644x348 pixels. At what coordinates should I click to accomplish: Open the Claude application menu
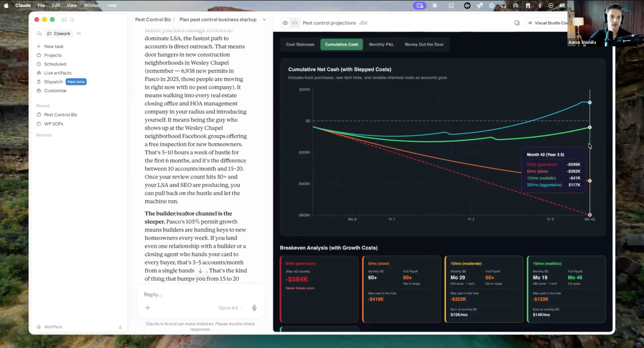(x=23, y=5)
